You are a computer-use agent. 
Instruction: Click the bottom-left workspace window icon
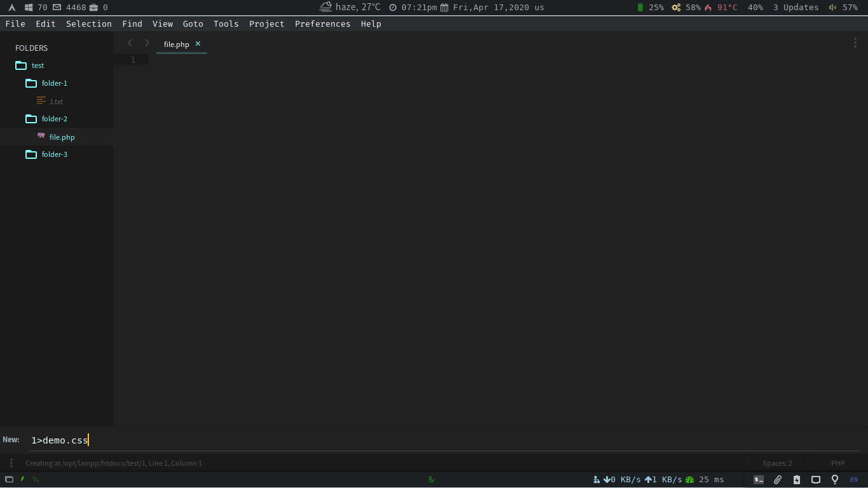point(9,480)
